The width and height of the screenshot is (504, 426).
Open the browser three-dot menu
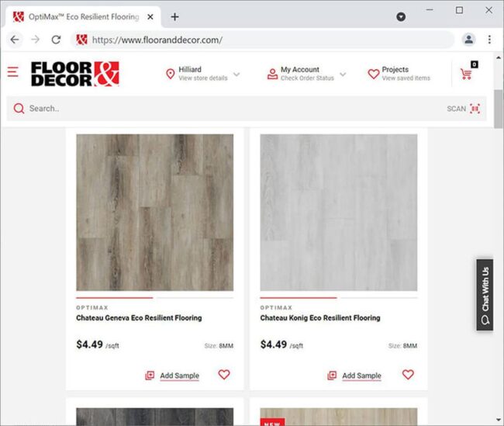[489, 40]
